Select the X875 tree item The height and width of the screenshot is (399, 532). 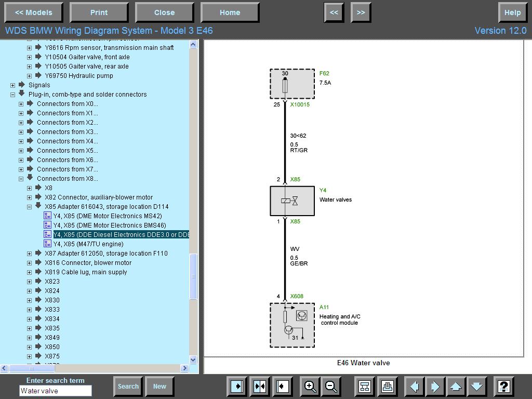pos(52,356)
